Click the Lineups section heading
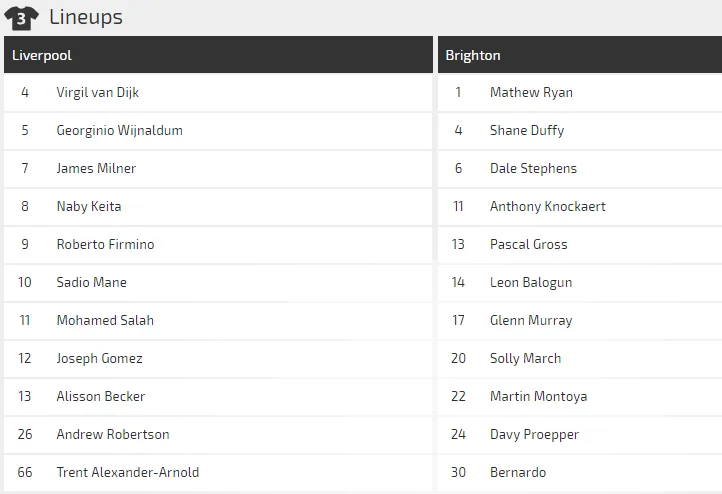The image size is (722, 494). 86,17
